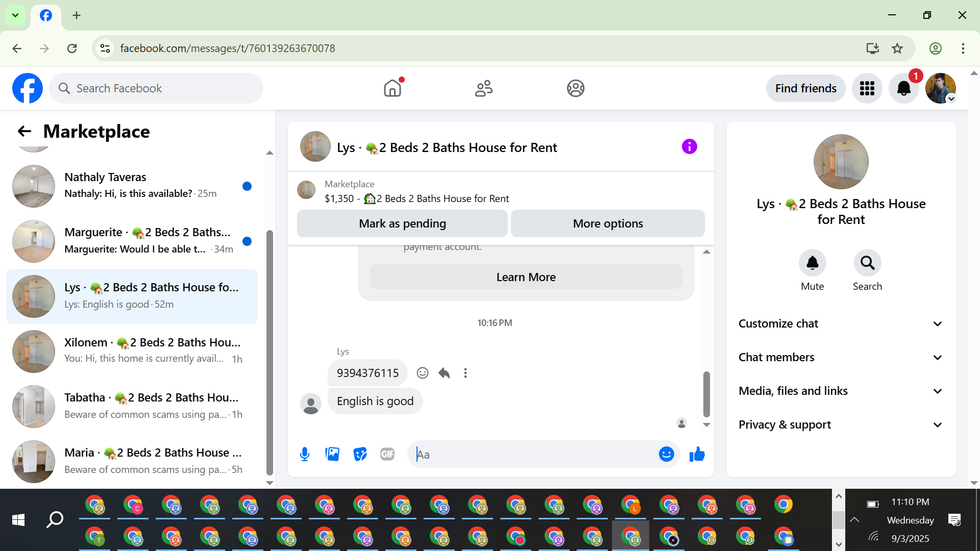This screenshot has height=551, width=980.
Task: Search in conversation using magnifier icon
Action: 868,263
